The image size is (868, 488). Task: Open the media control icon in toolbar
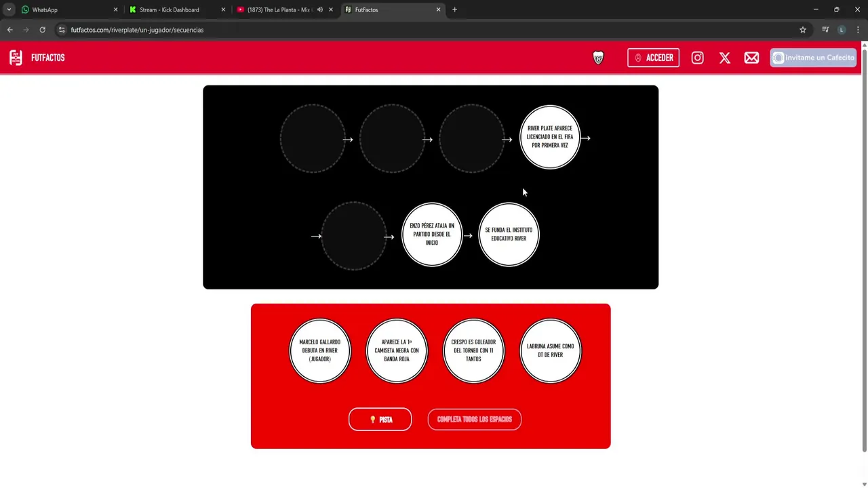point(825,30)
